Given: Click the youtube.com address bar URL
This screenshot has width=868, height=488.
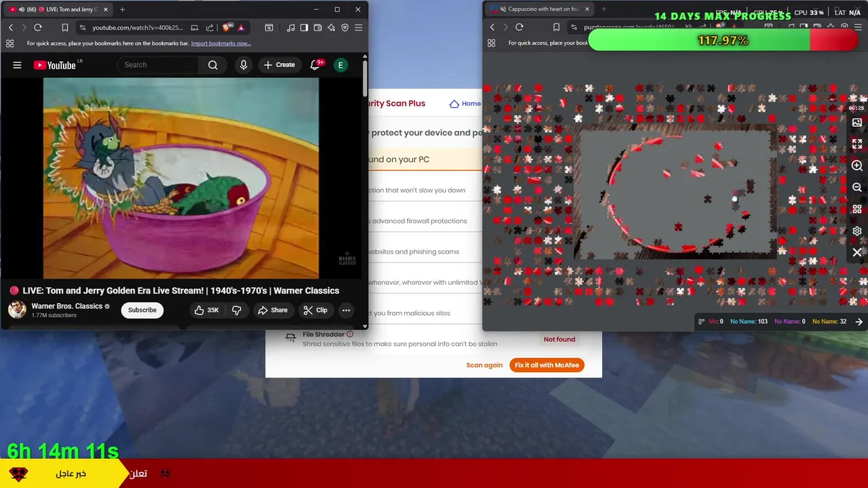Looking at the screenshot, I should click(138, 28).
